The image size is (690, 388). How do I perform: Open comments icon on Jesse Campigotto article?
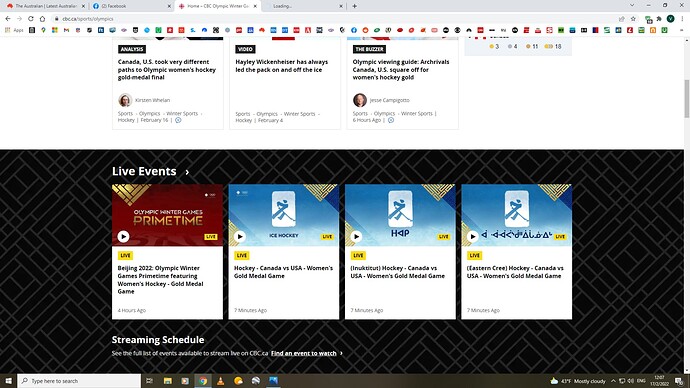click(391, 120)
